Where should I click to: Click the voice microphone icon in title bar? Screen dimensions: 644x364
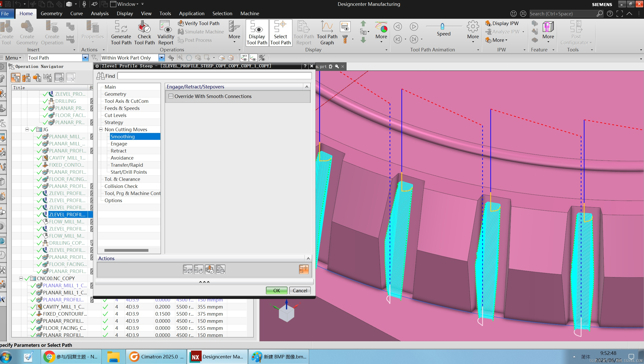tap(84, 4)
